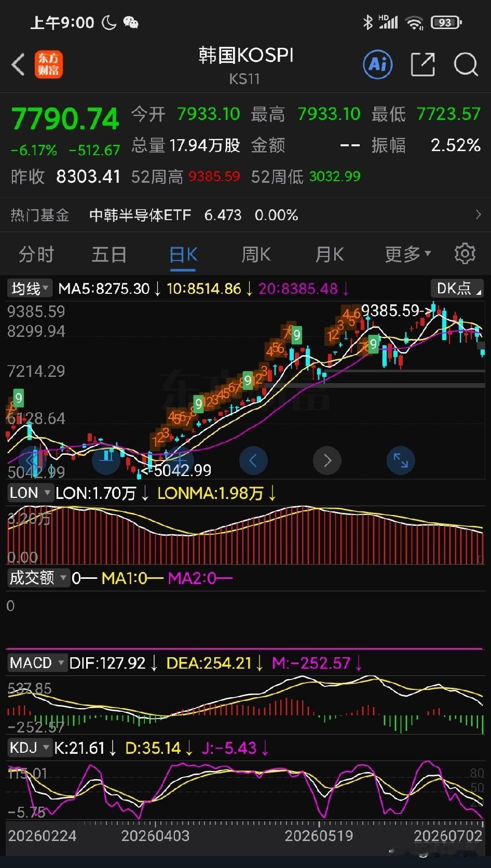Tap the chart bars circular button
Viewport: 491px width, 868px height.
click(x=106, y=460)
